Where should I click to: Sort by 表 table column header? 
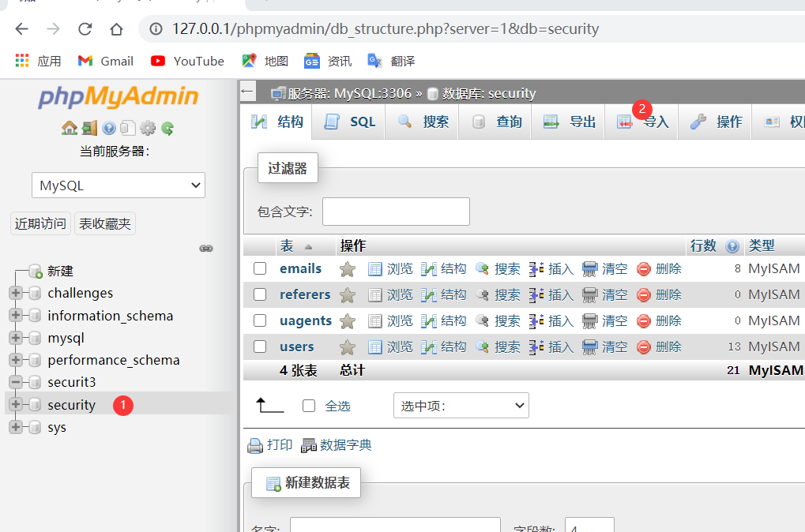pos(287,246)
